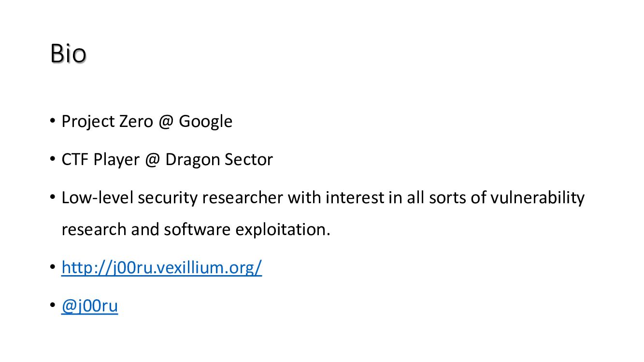The image size is (644, 362).
Task: Click the word CTF
Action: pyautogui.click(x=75, y=159)
